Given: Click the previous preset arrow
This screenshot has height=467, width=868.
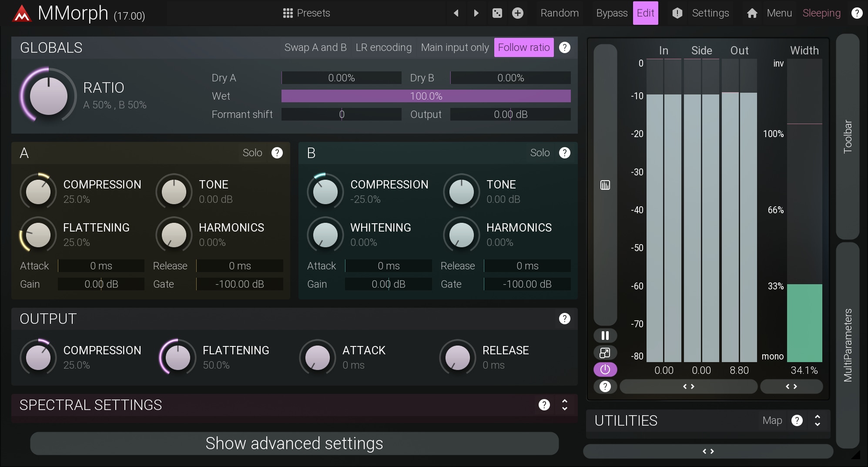Looking at the screenshot, I should click(x=456, y=13).
